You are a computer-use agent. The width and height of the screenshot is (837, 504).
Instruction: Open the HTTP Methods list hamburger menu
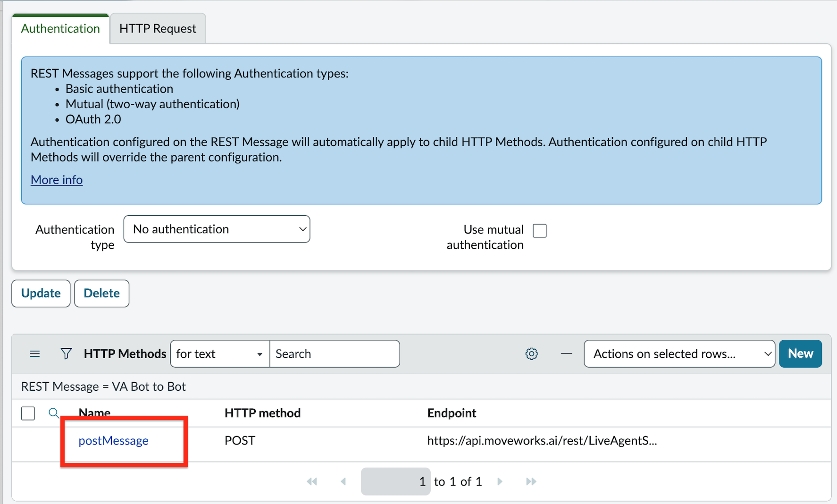click(35, 354)
